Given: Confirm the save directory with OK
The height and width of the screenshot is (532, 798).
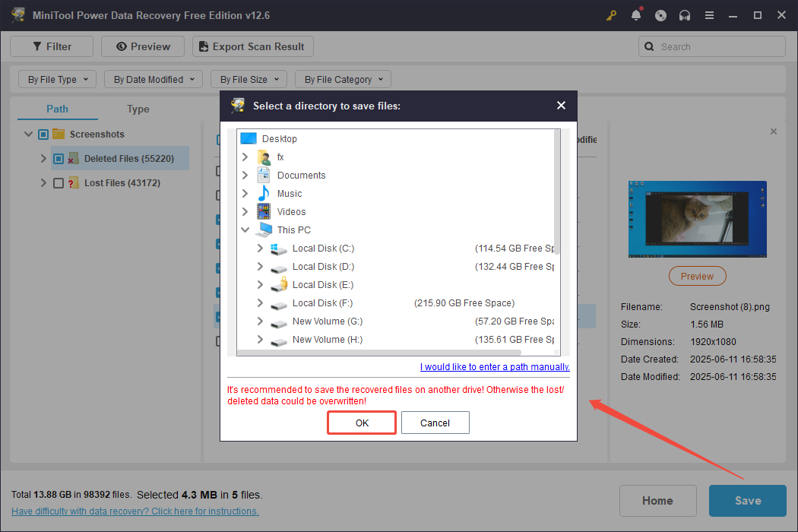Looking at the screenshot, I should [361, 422].
